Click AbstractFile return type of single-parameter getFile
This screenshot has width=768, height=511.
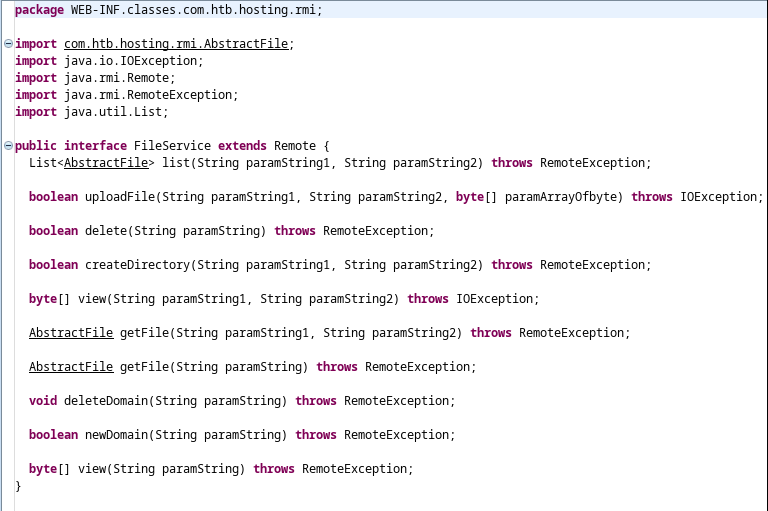tap(71, 367)
